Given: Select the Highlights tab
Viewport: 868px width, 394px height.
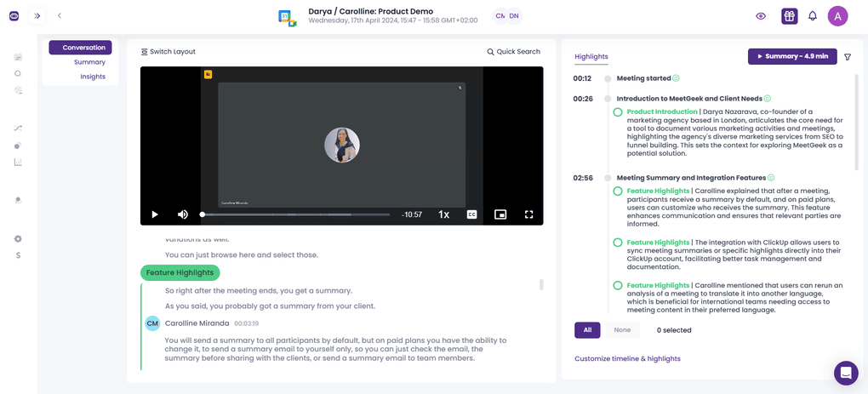Looking at the screenshot, I should (591, 56).
